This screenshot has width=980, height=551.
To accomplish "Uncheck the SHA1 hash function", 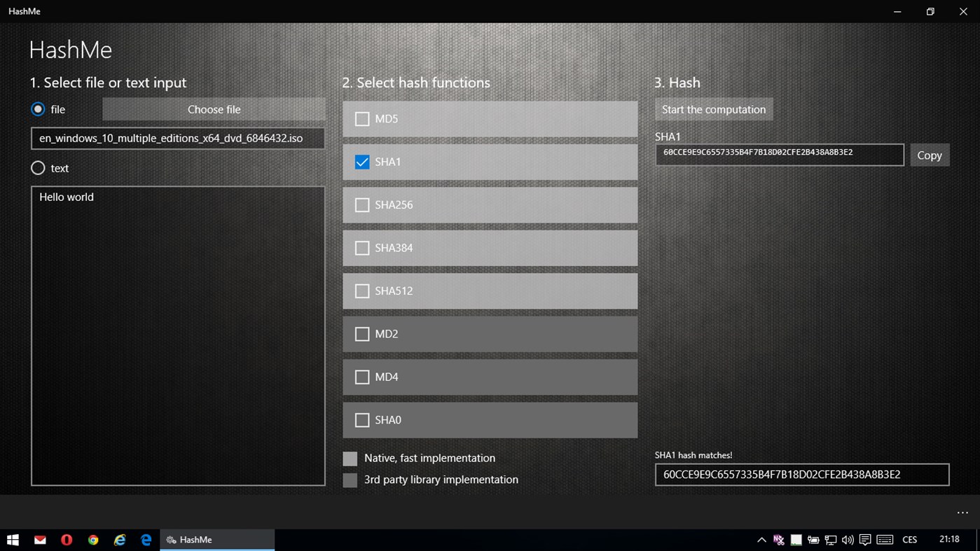I will pos(362,162).
